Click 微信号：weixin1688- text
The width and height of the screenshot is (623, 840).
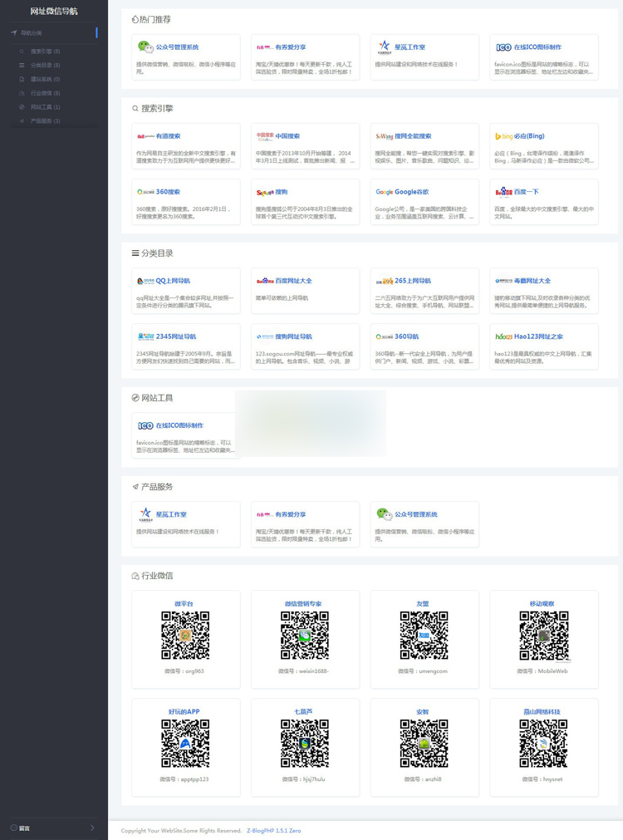pyautogui.click(x=303, y=671)
